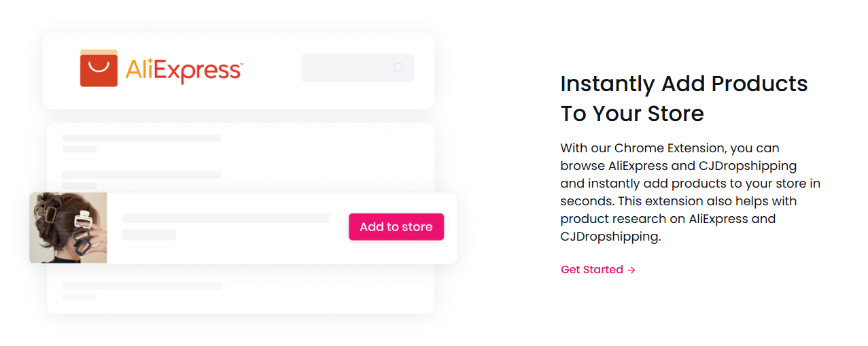Open the Get Started link
868x346 pixels.
point(592,270)
